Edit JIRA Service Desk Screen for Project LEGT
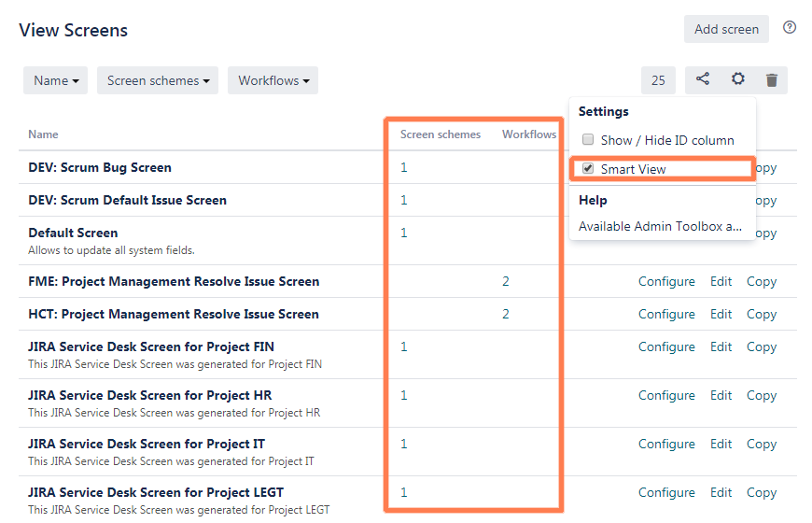This screenshot has height=523, width=812. 721,492
